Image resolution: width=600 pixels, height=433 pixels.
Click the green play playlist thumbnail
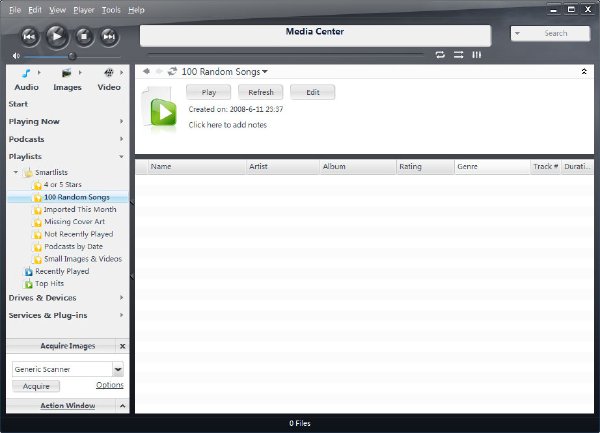pos(160,110)
